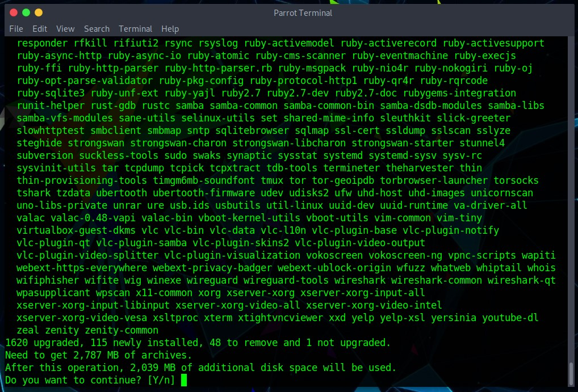The height and width of the screenshot is (392, 578).
Task: Click the '1620 upgraded' text
Action: point(42,343)
